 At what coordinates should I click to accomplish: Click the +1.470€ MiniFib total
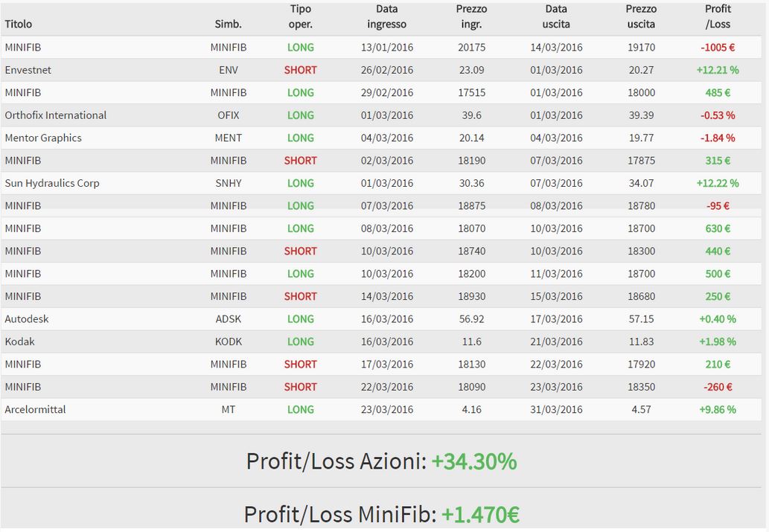[481, 515]
